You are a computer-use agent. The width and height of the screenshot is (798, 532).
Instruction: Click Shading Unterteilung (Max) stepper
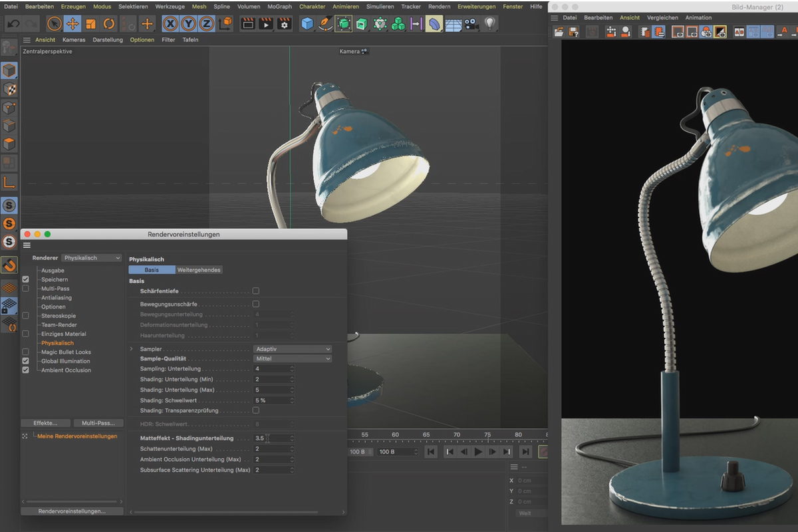[x=291, y=390]
